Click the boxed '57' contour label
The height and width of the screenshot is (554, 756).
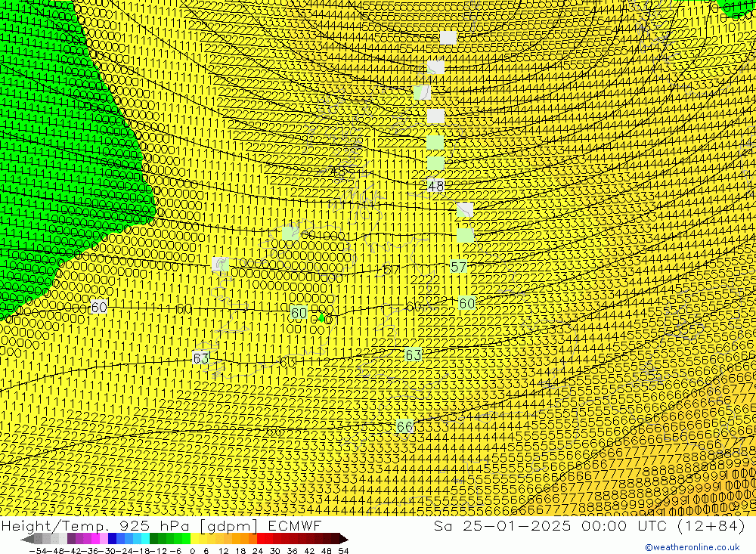(458, 267)
